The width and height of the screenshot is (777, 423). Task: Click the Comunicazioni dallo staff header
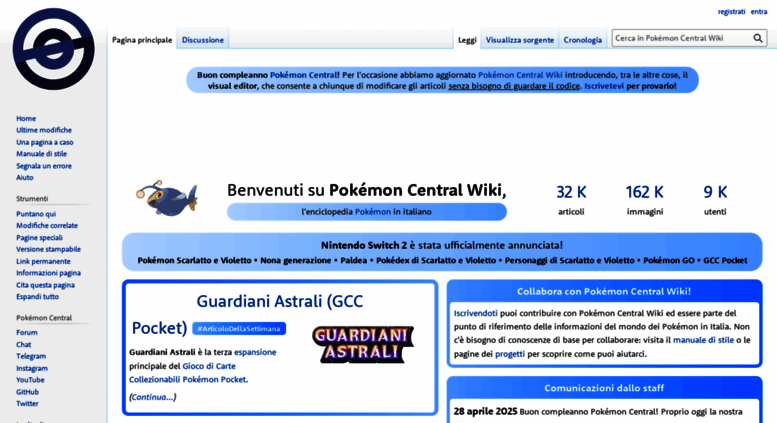(x=604, y=388)
